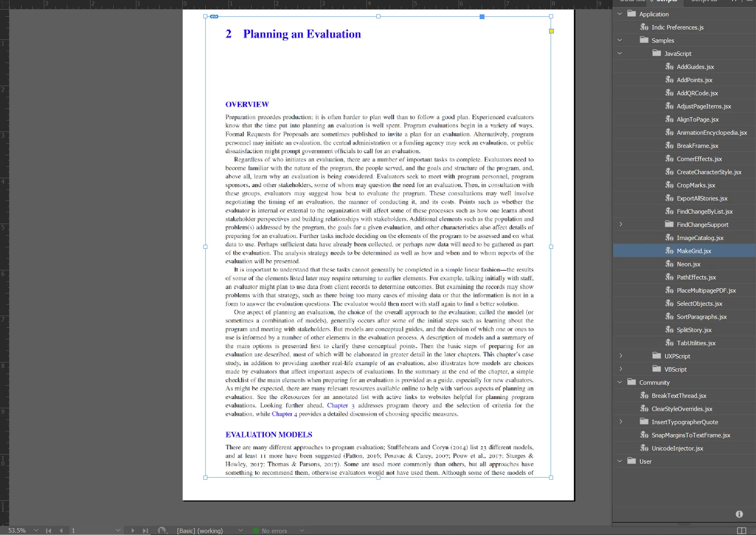Screen dimensions: 756x535
Task: Open the preflight profile dropdown
Action: click(x=240, y=531)
